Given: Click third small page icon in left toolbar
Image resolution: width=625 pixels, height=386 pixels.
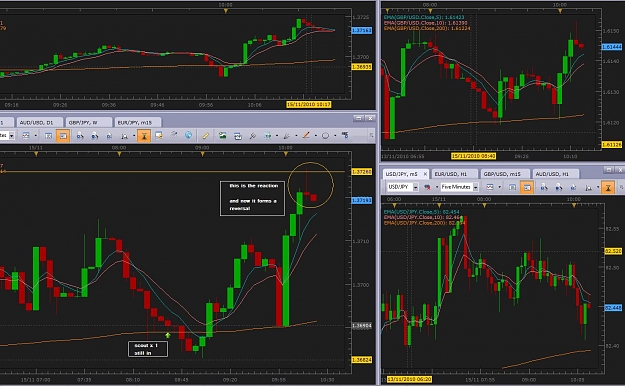Looking at the screenshot, I should [x=109, y=136].
